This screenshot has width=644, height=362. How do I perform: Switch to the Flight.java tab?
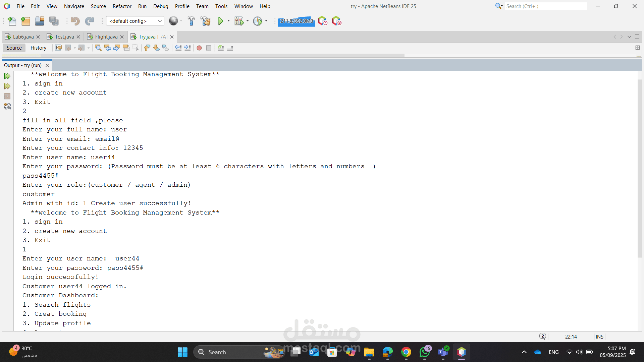pos(106,37)
